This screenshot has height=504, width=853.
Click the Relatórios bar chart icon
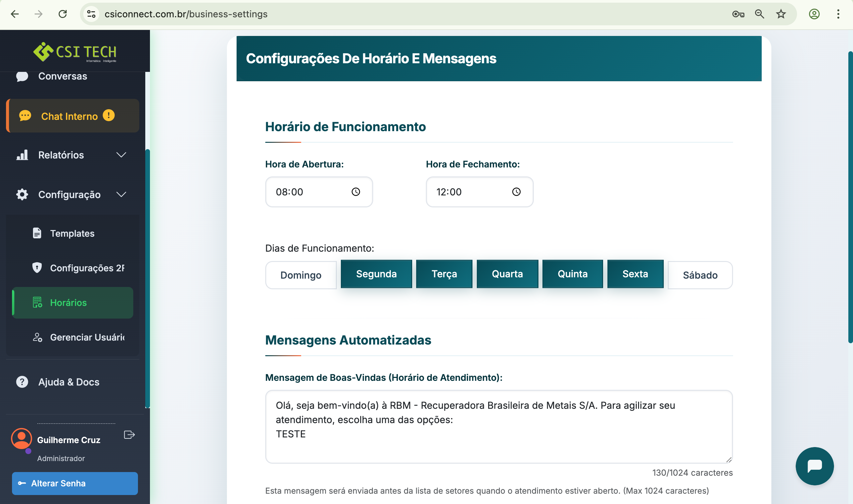[22, 155]
